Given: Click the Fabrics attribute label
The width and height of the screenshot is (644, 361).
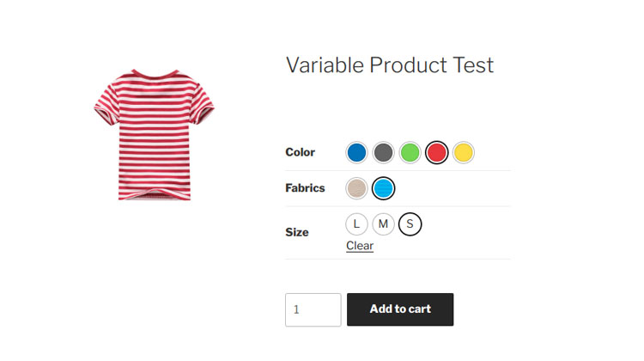Looking at the screenshot, I should coord(305,188).
